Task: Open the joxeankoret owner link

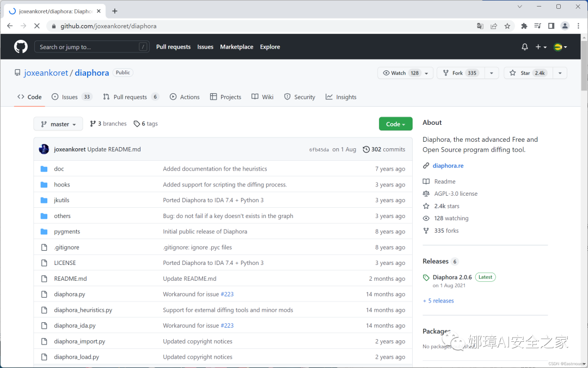Action: (x=46, y=73)
